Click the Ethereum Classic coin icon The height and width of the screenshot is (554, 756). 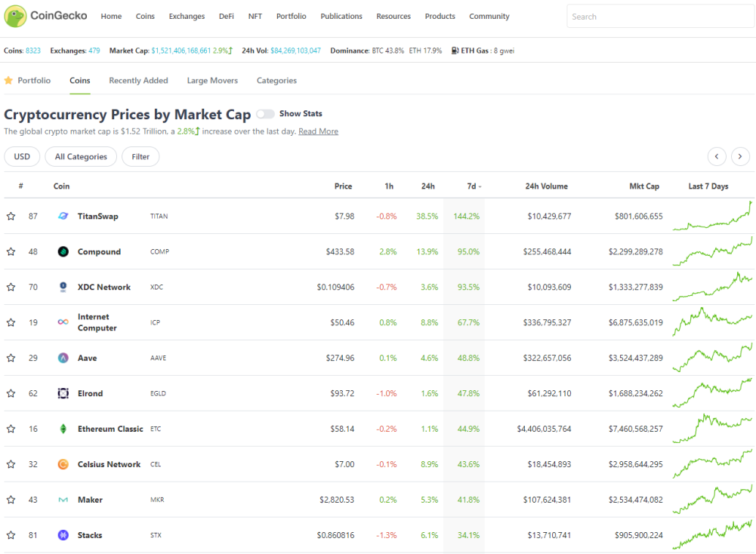63,429
